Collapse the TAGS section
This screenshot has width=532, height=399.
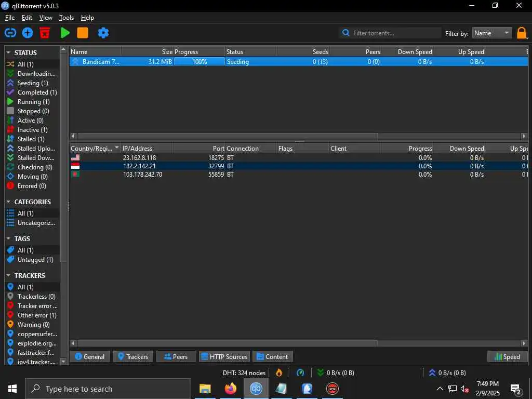[8, 238]
